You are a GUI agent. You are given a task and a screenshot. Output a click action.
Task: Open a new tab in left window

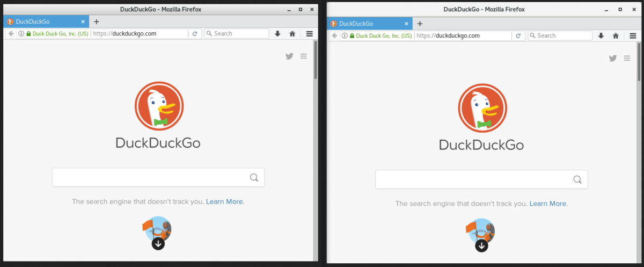click(x=97, y=21)
